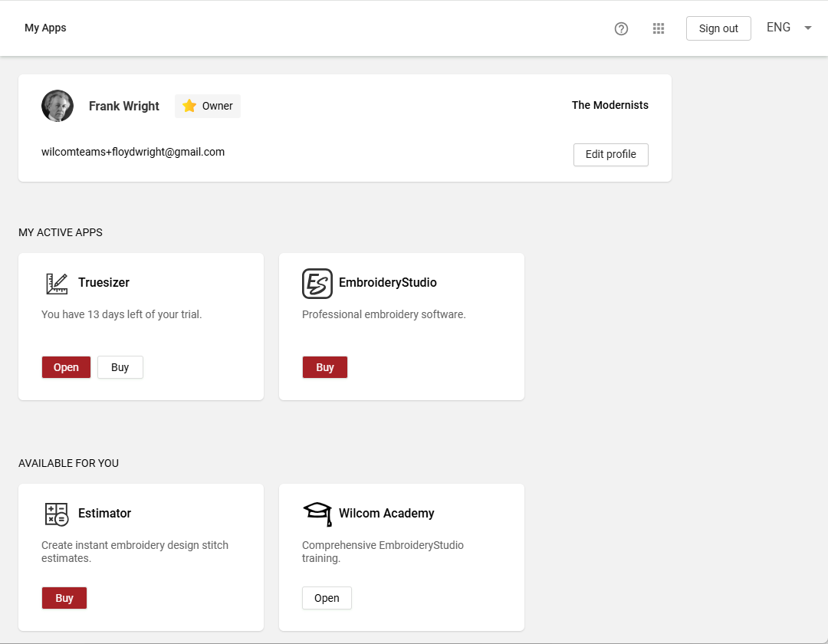828x644 pixels.
Task: Click the AVAILABLE FOR YOU heading
Action: tap(69, 464)
